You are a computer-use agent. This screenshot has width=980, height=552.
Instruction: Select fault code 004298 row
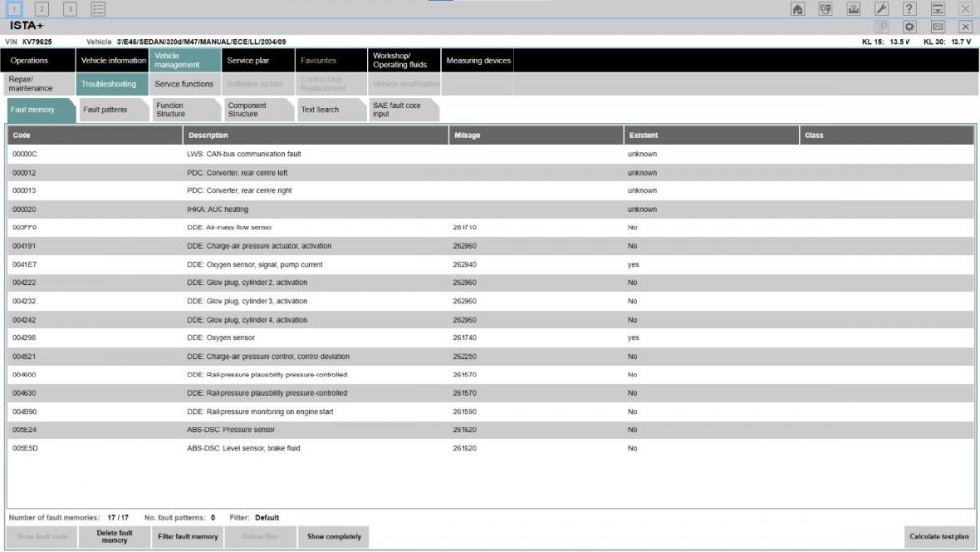pyautogui.click(x=491, y=338)
